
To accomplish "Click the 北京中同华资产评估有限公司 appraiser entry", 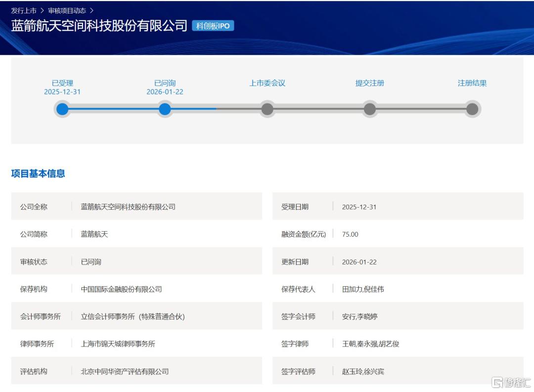I will [x=125, y=371].
